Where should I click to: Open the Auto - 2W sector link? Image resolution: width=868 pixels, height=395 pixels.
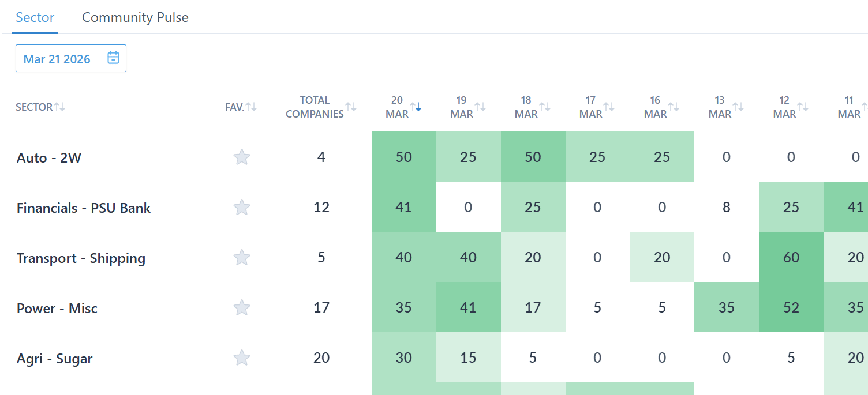49,157
